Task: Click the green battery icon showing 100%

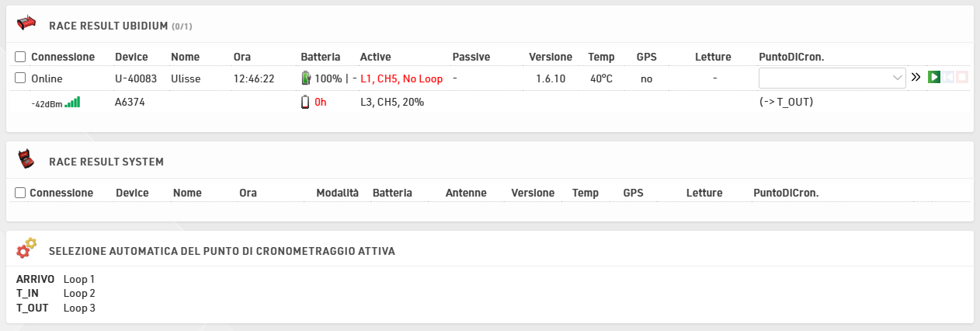Action: [306, 78]
